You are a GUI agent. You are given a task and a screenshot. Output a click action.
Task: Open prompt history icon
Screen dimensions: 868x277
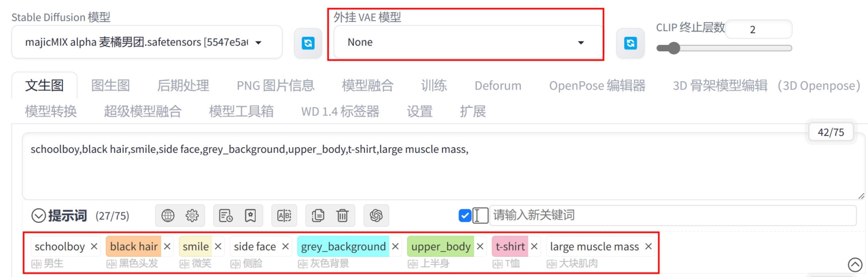226,216
